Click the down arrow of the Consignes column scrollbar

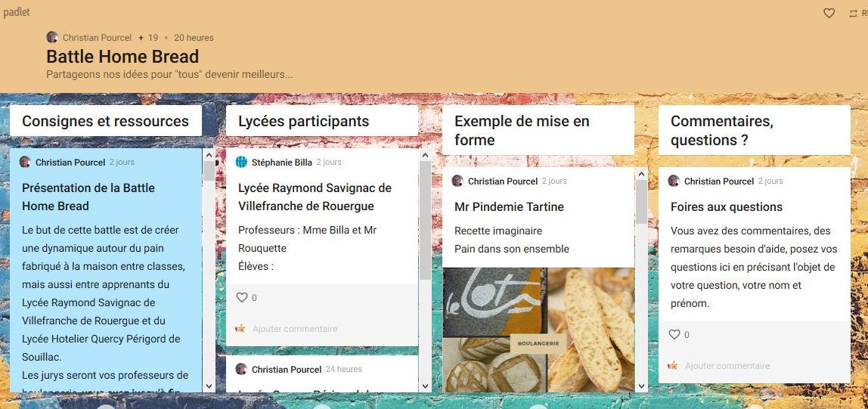point(209,386)
